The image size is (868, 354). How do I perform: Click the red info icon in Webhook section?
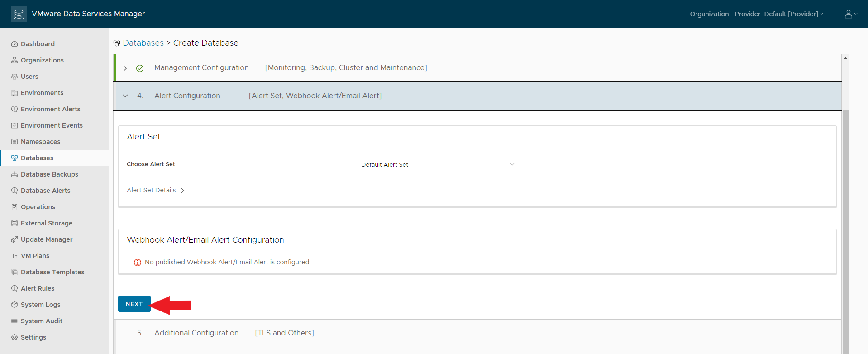[138, 263]
